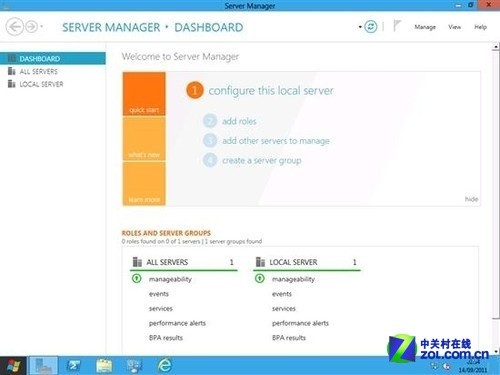Click performance alerts under All Servers
The width and height of the screenshot is (500, 375).
pos(177,323)
